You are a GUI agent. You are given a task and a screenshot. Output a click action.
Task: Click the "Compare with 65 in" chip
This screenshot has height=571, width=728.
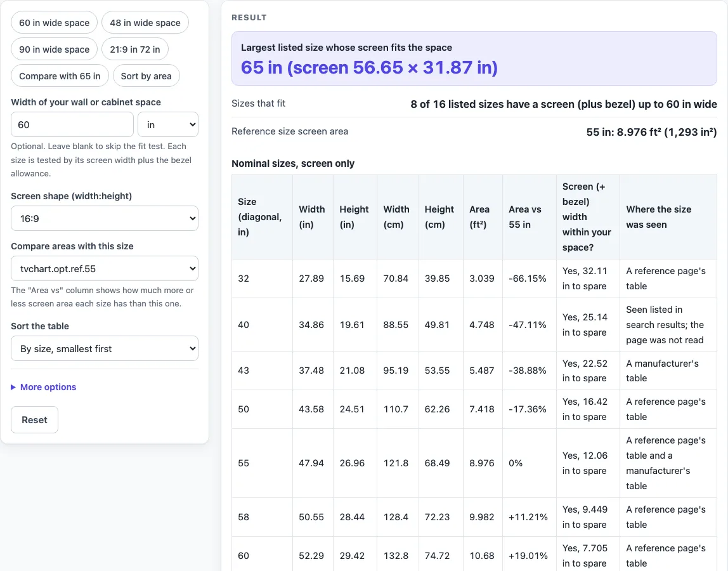pos(60,75)
